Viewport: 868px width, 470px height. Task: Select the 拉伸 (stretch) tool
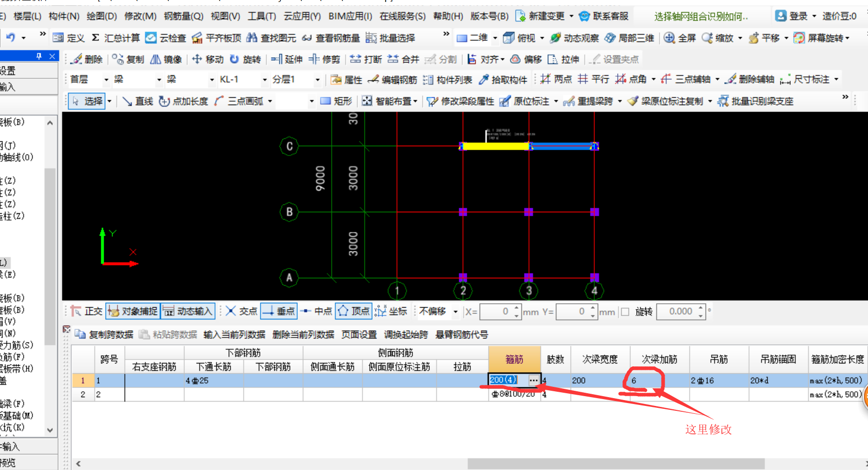[x=563, y=59]
